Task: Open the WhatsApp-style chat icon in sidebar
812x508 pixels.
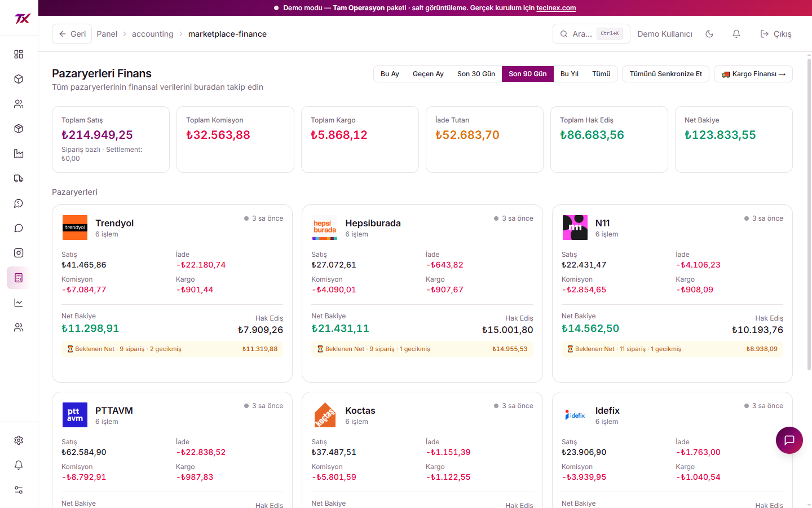Action: point(19,203)
